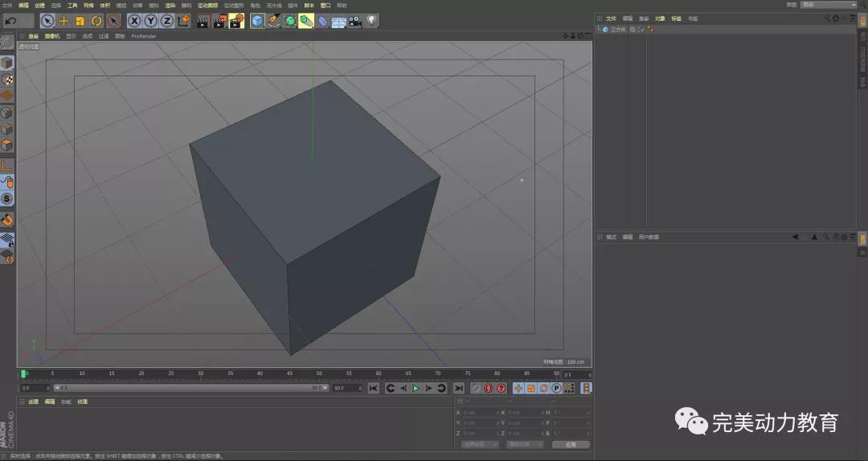Image resolution: width=868 pixels, height=461 pixels.
Task: Open the coordinate size mode dropdown
Action: pos(524,444)
